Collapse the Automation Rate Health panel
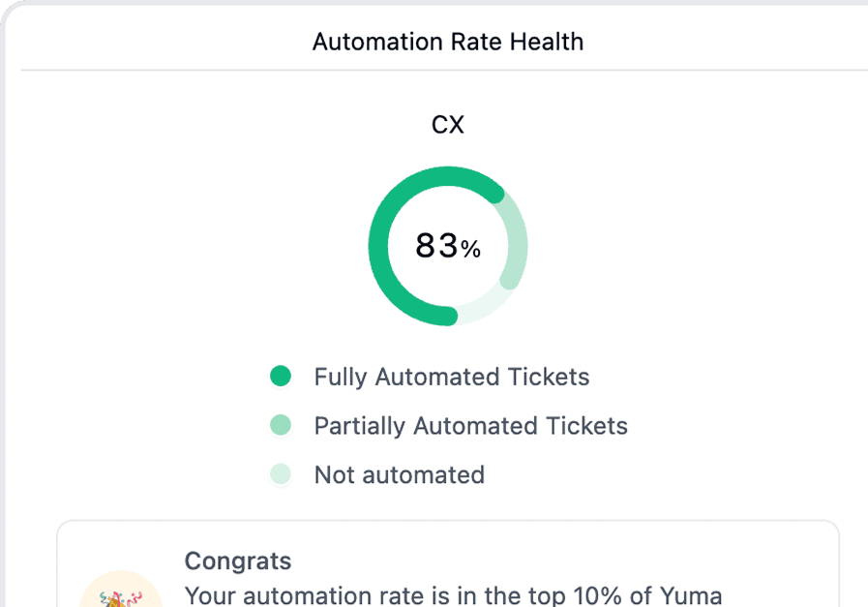 pyautogui.click(x=447, y=42)
